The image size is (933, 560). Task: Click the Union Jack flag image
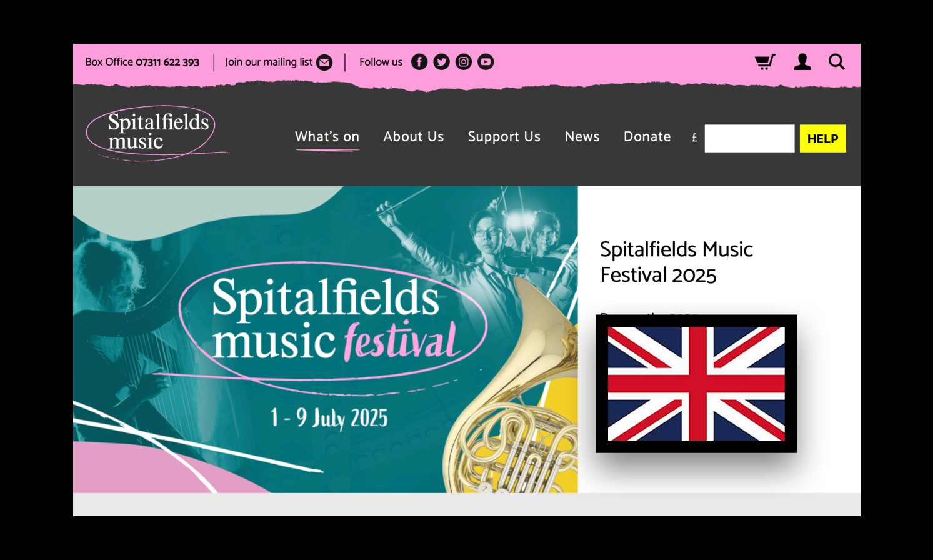[696, 384]
